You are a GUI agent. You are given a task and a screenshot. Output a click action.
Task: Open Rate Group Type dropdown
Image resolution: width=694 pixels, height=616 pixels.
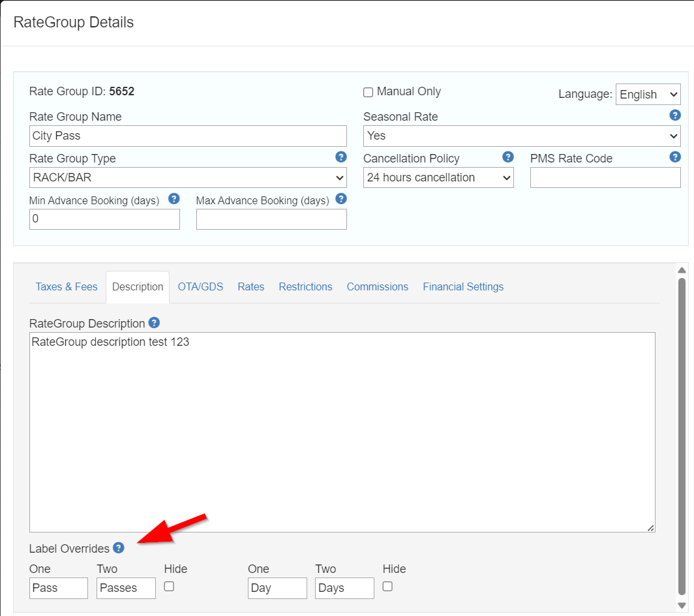[188, 177]
